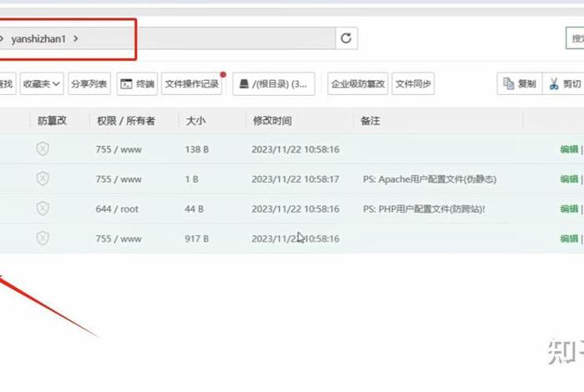This screenshot has width=584, height=392.
Task: Toggle tamper shield on the 138 B row
Action: pyautogui.click(x=43, y=149)
